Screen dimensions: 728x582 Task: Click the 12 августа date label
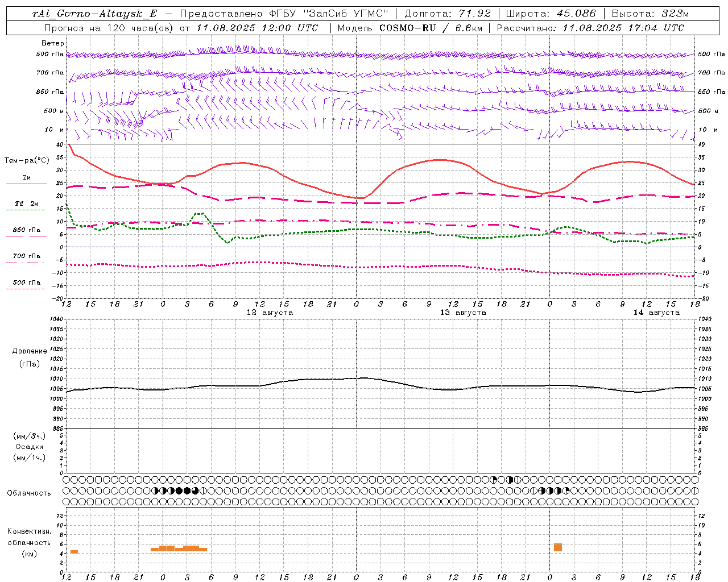pos(270,313)
